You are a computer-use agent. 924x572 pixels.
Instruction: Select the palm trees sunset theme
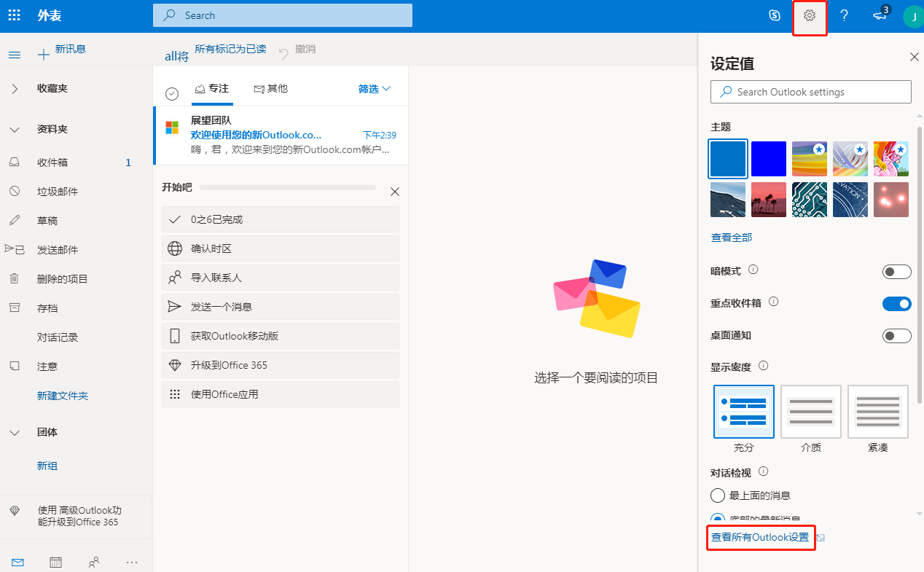[x=769, y=200]
